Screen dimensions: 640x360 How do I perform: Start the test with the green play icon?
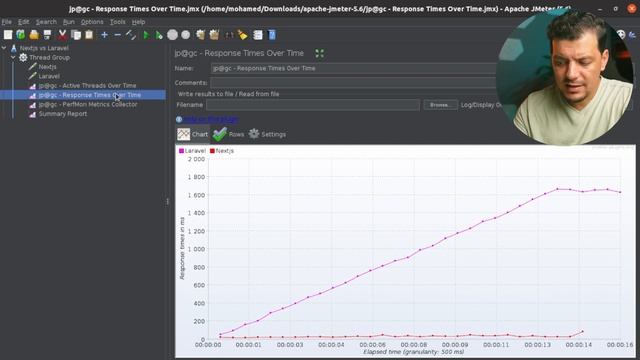[146, 35]
